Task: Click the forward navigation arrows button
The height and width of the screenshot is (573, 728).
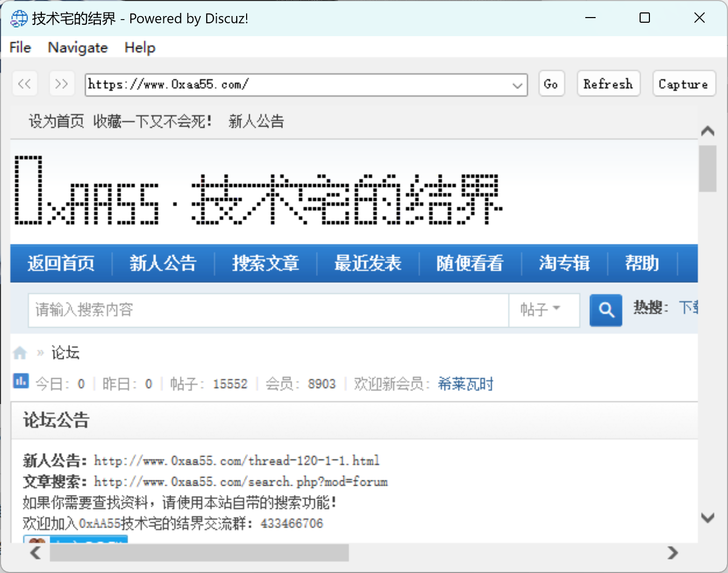Action: tap(62, 84)
